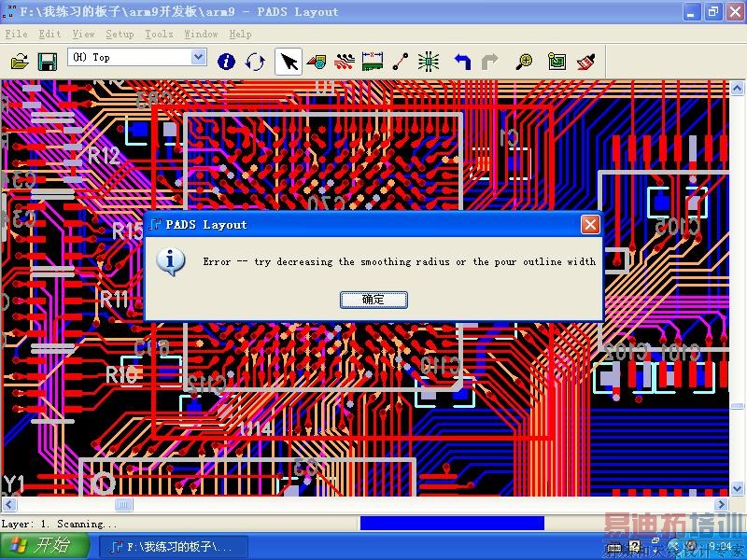Screen dimensions: 747x560
Task: Open the BGA toolbar green chip icon
Action: 429,62
